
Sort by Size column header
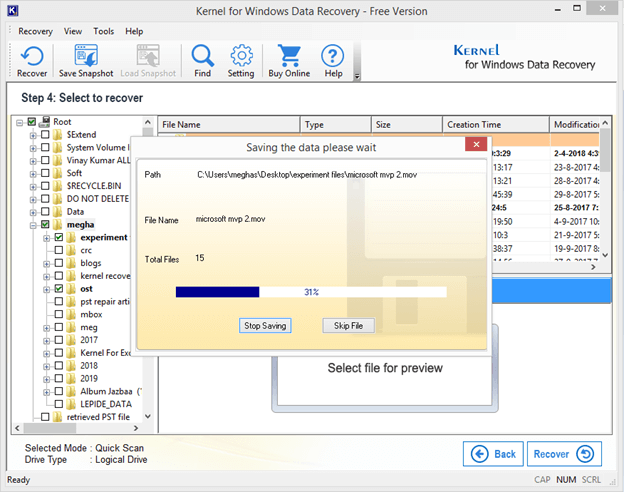pos(407,125)
